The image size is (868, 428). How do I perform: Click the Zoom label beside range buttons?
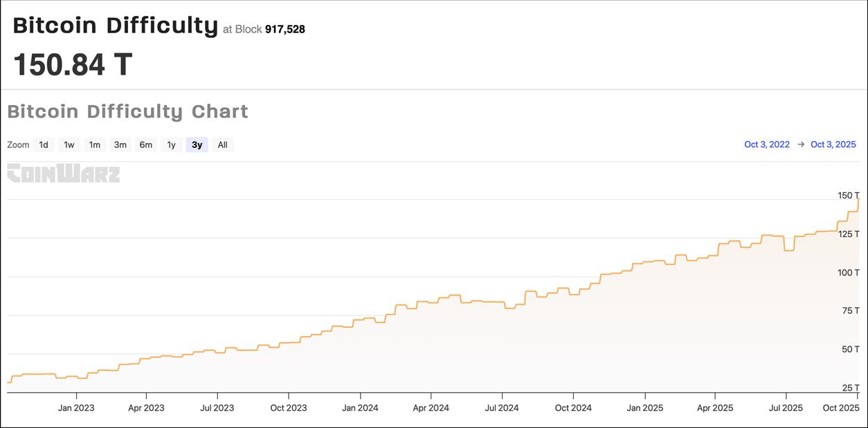[x=18, y=145]
